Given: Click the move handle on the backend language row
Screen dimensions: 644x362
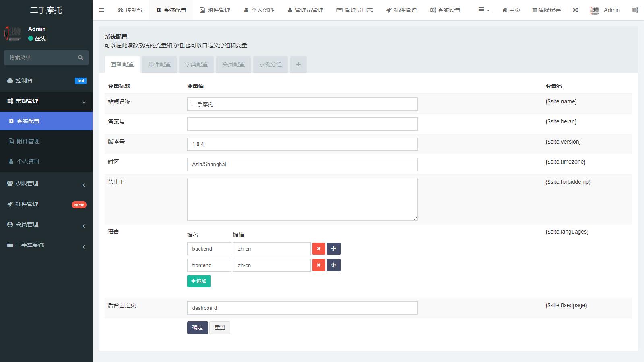Looking at the screenshot, I should (334, 249).
